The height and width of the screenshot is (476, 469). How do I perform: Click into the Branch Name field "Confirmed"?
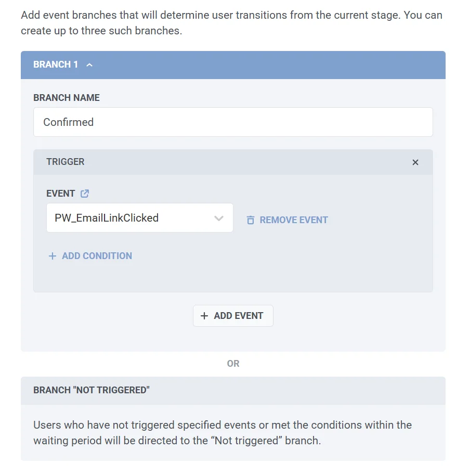point(233,122)
